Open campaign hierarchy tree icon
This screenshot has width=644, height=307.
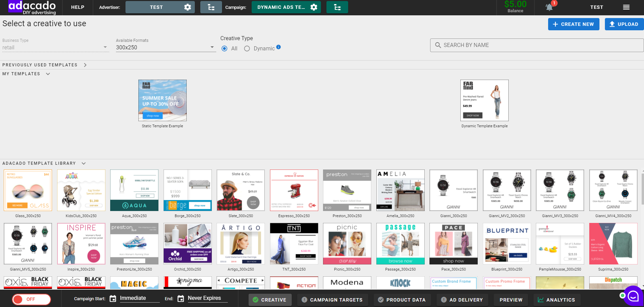[x=337, y=7]
